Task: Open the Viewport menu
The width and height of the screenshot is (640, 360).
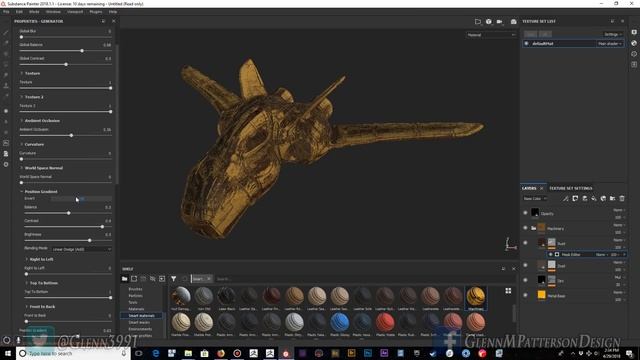Action: (x=75, y=12)
